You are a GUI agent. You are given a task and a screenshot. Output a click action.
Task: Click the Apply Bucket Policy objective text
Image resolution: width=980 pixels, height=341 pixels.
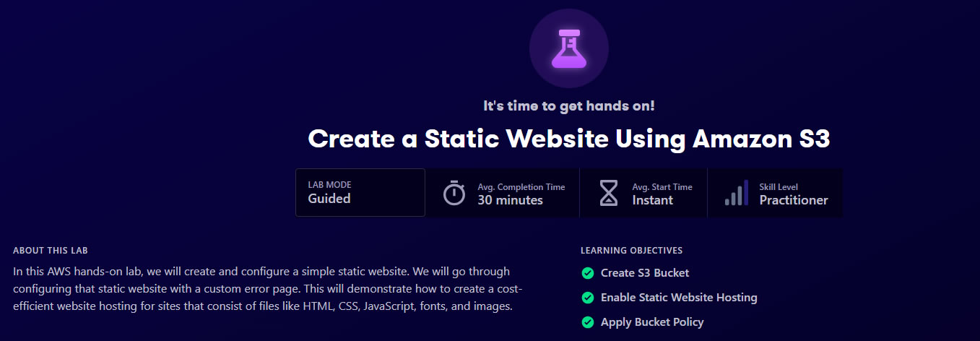coord(652,322)
